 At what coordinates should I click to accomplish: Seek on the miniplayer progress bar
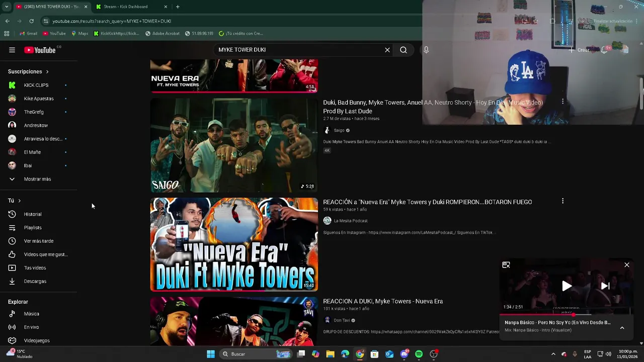pos(566,315)
